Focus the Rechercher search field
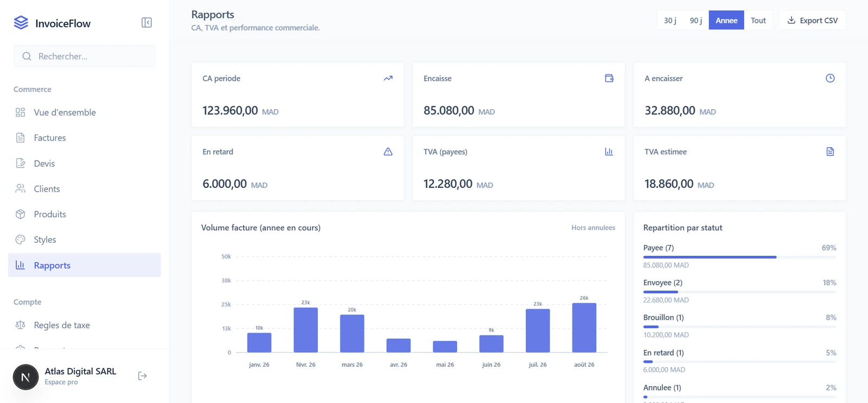868x403 pixels. pyautogui.click(x=85, y=56)
